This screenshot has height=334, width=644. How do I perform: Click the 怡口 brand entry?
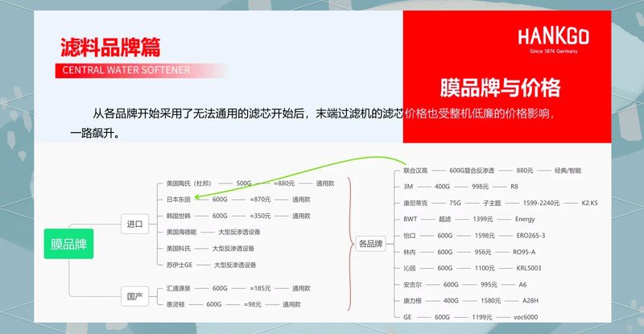409,235
